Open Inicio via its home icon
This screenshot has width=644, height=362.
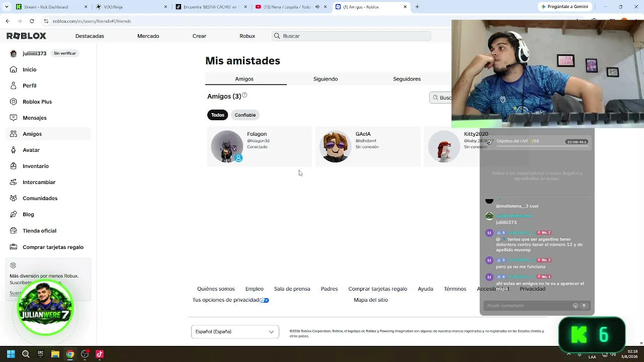(x=14, y=69)
